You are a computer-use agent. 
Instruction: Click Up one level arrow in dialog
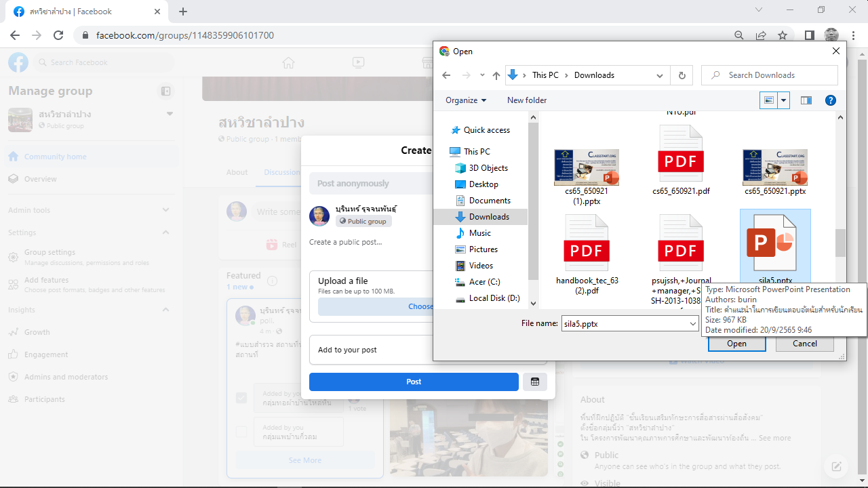496,75
